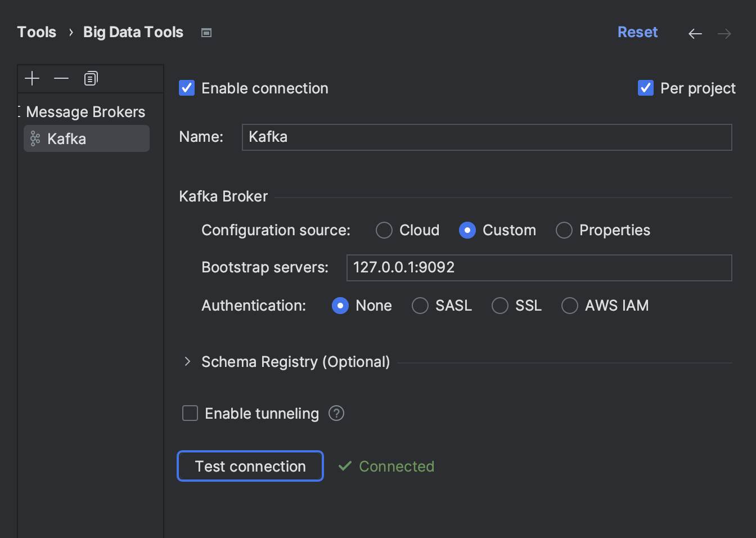The image size is (756, 538).
Task: Click the Authentication label
Action: tap(254, 306)
